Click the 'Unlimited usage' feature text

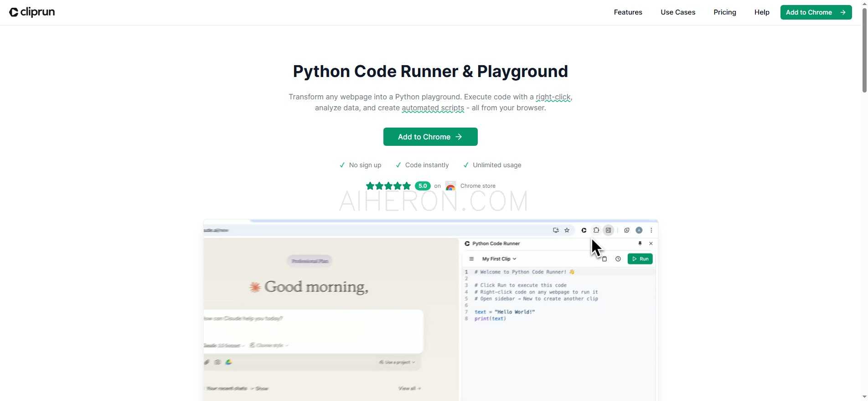tap(497, 165)
